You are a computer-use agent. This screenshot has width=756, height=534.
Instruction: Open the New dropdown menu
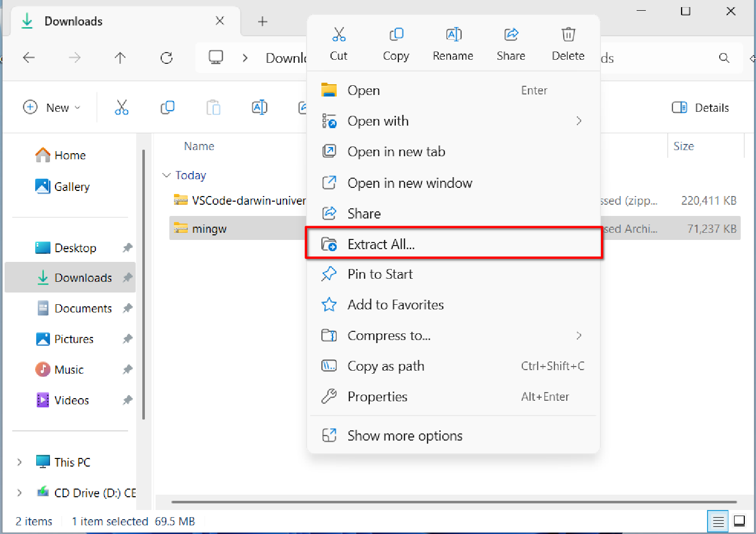tap(52, 108)
